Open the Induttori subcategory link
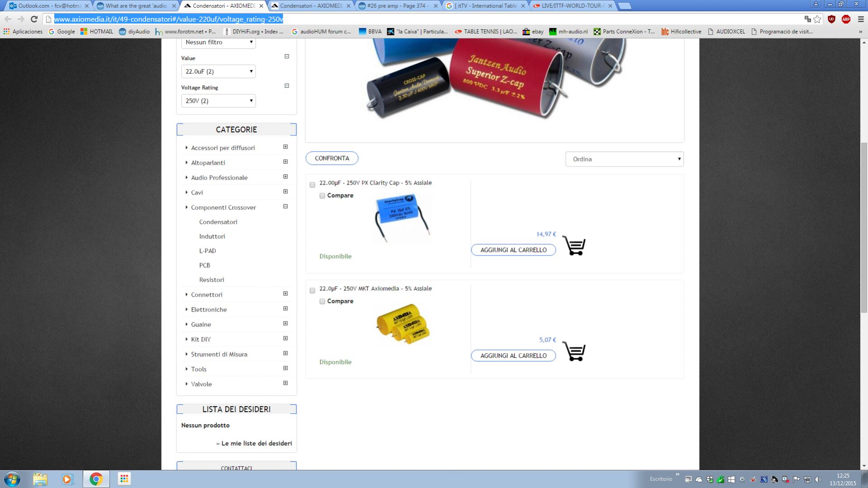Viewport: 868px width, 488px height. tap(212, 237)
